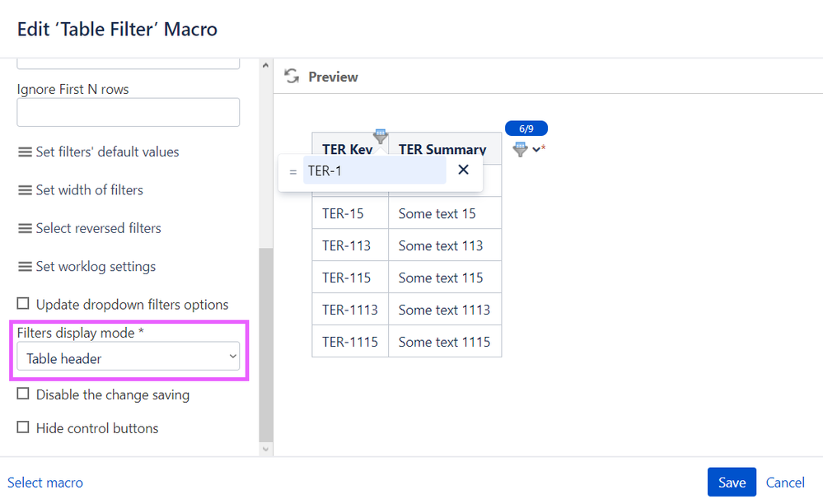Select the Some text 115 cell

click(445, 277)
